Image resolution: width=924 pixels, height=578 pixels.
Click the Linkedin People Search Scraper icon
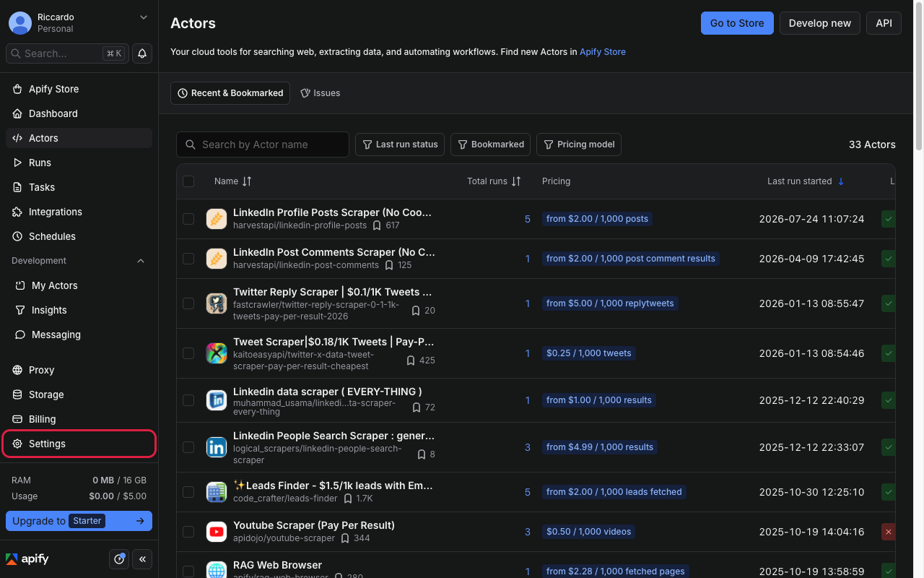click(217, 447)
